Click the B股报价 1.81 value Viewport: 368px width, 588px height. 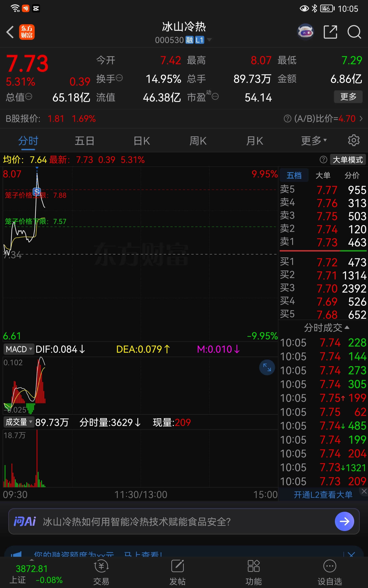pyautogui.click(x=56, y=119)
